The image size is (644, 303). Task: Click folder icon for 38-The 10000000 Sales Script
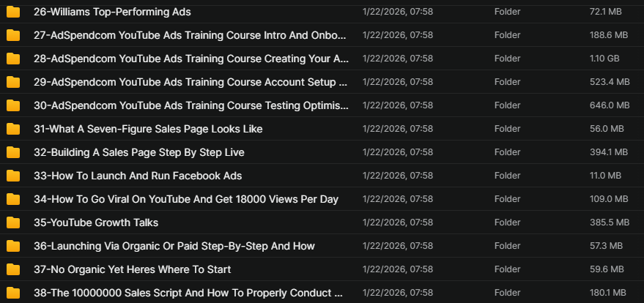[x=13, y=293]
